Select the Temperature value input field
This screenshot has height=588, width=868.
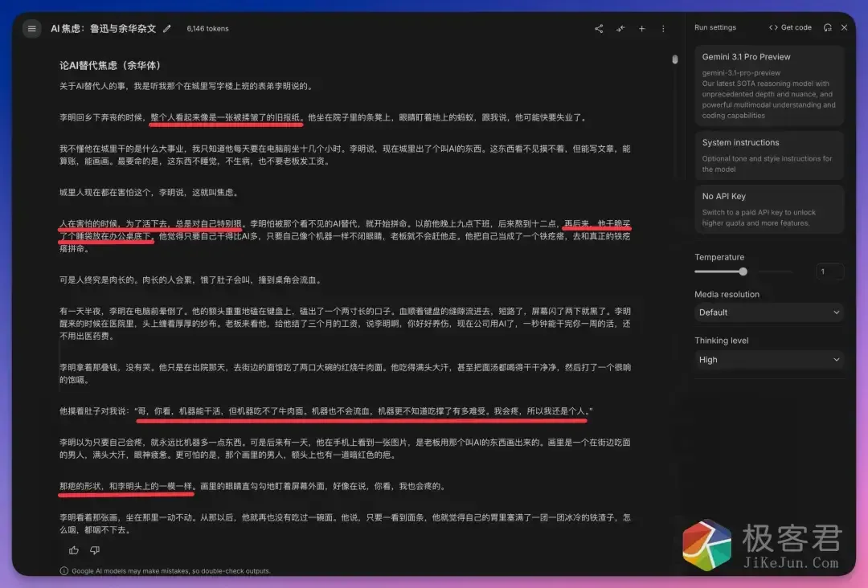829,272
